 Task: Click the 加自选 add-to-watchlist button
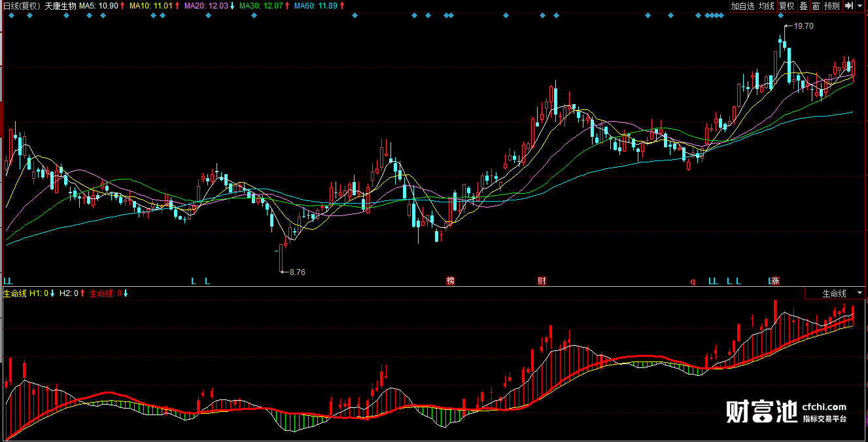pos(742,6)
